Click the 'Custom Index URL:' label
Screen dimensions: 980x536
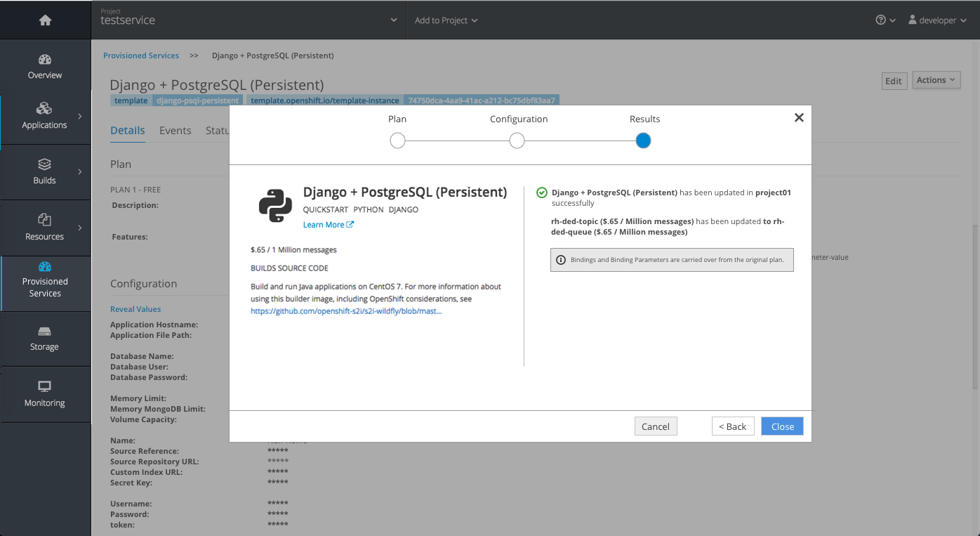pos(146,472)
